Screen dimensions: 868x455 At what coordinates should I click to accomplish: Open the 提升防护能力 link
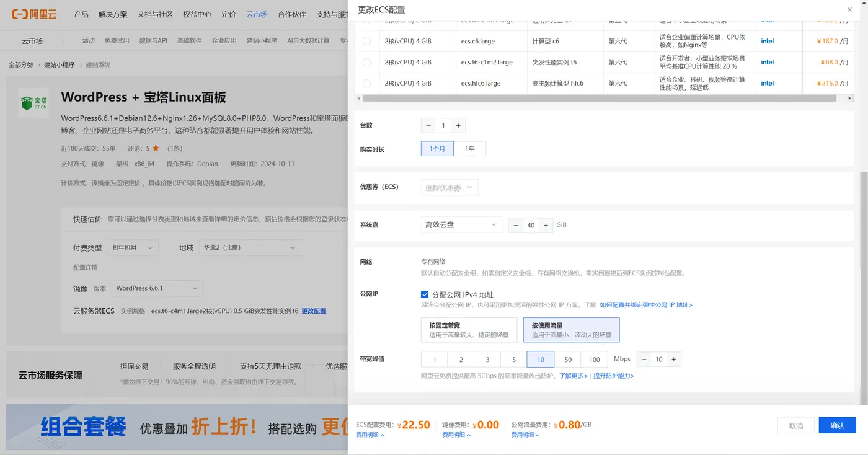click(x=614, y=376)
